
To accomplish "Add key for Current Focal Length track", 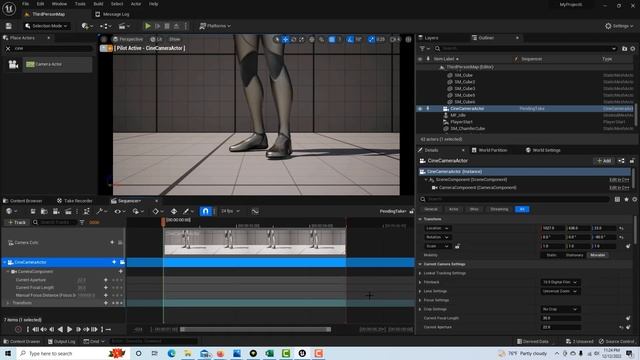I will pos(106,288).
